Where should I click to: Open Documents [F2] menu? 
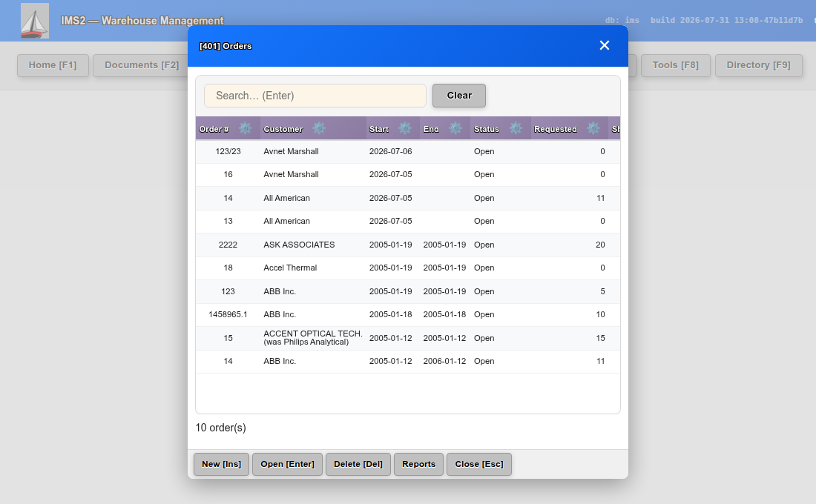[x=141, y=65]
